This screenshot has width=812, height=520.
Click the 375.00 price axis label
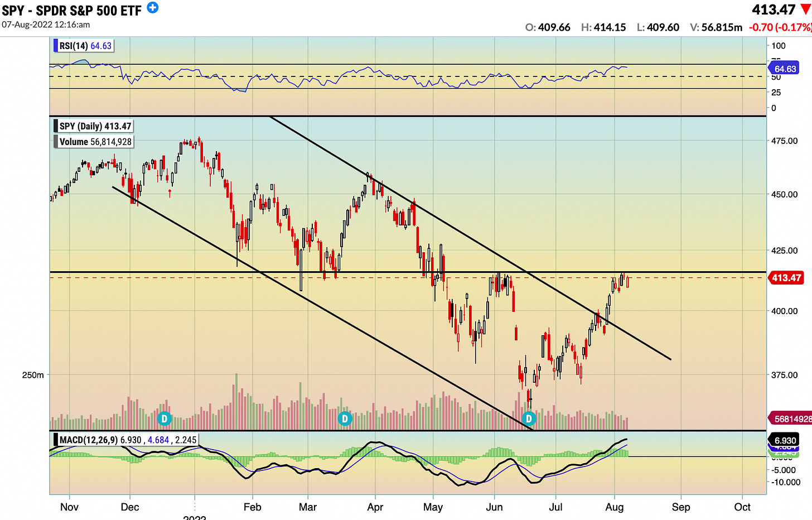pos(784,375)
